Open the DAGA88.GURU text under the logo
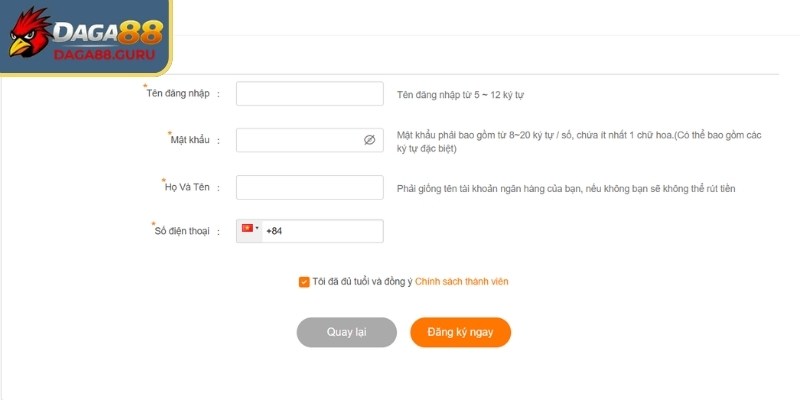Viewport: 800px width, 400px height. coord(105,55)
